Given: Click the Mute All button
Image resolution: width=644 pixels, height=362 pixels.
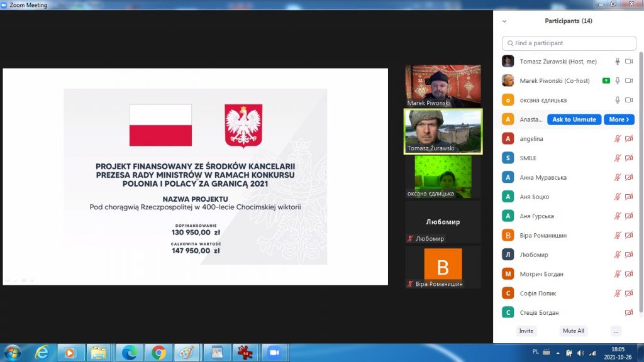Looking at the screenshot, I should point(573,331).
